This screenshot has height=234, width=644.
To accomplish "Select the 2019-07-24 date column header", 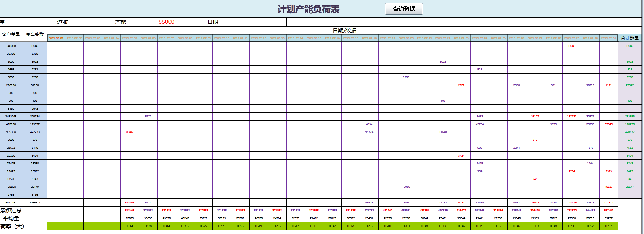I will click(x=480, y=38).
